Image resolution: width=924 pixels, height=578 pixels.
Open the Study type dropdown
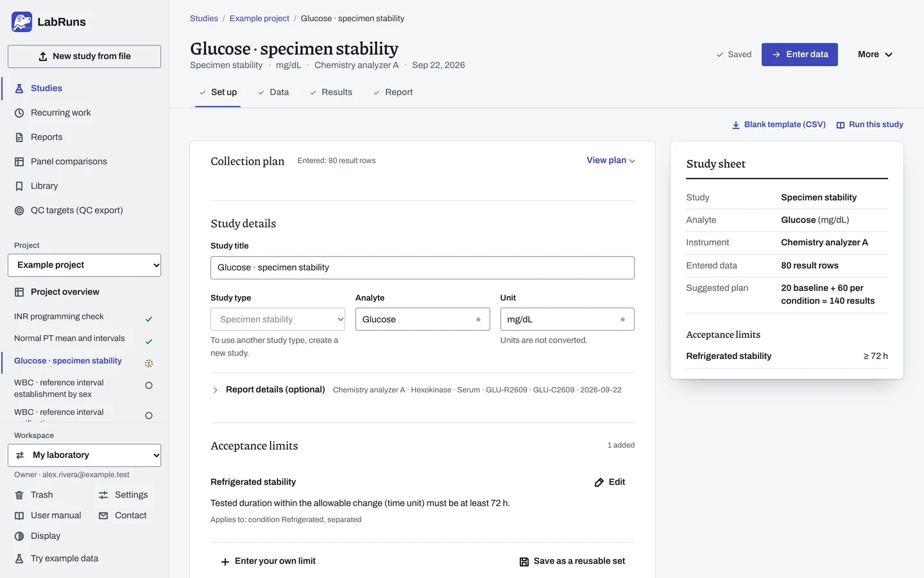(x=278, y=319)
